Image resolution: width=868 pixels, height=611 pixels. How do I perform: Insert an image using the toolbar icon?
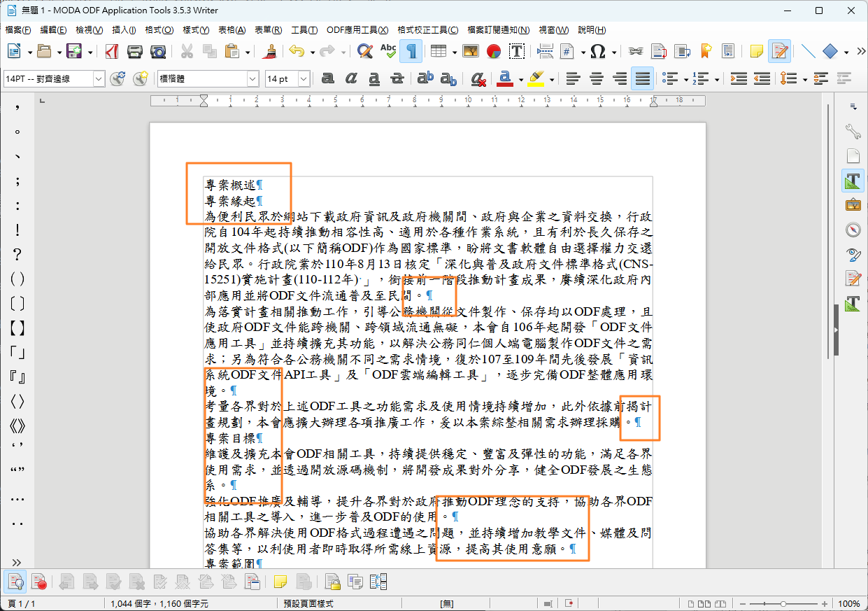[471, 51]
